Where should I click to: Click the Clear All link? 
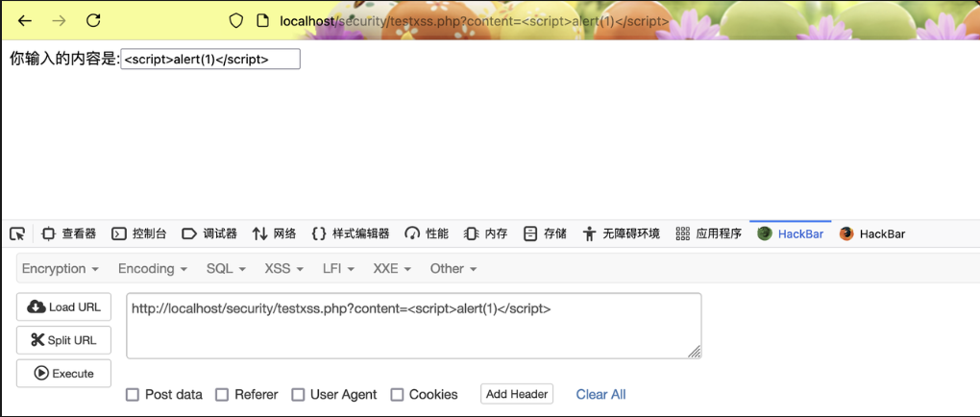(600, 395)
